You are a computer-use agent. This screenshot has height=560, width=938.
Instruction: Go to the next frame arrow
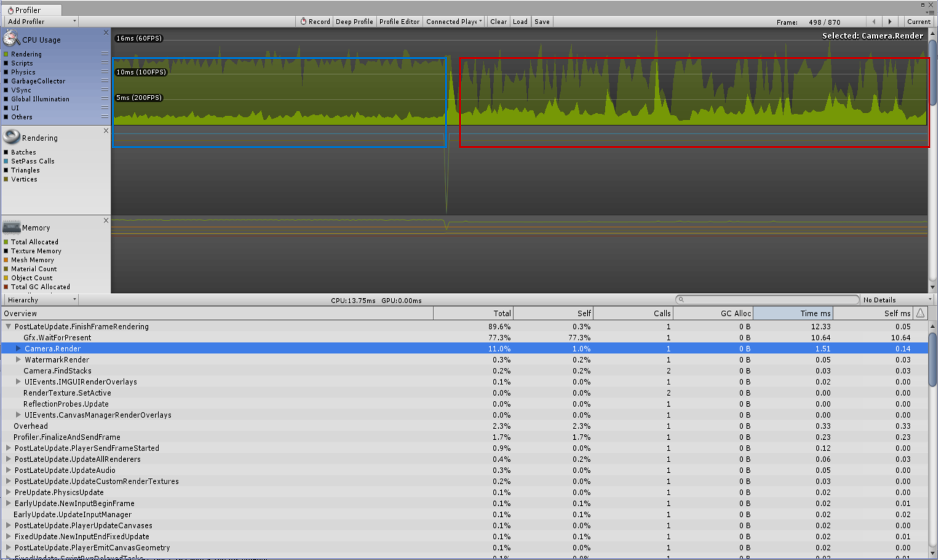[890, 22]
